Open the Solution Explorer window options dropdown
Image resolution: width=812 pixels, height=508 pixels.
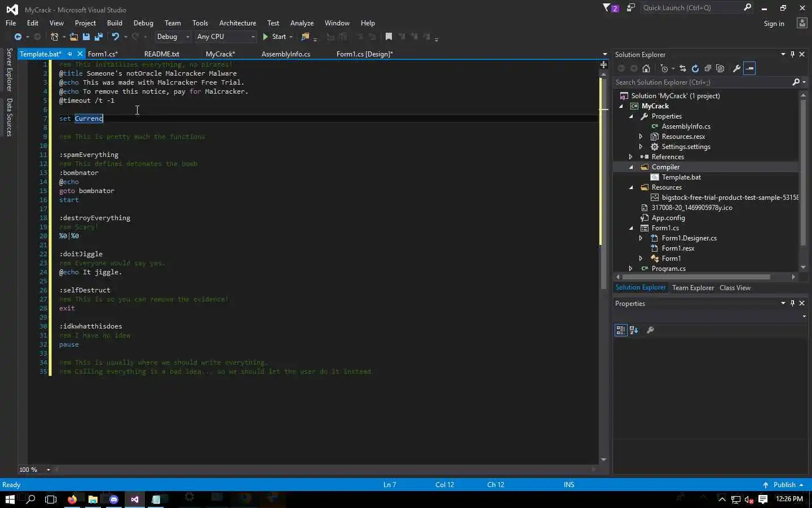coord(783,54)
